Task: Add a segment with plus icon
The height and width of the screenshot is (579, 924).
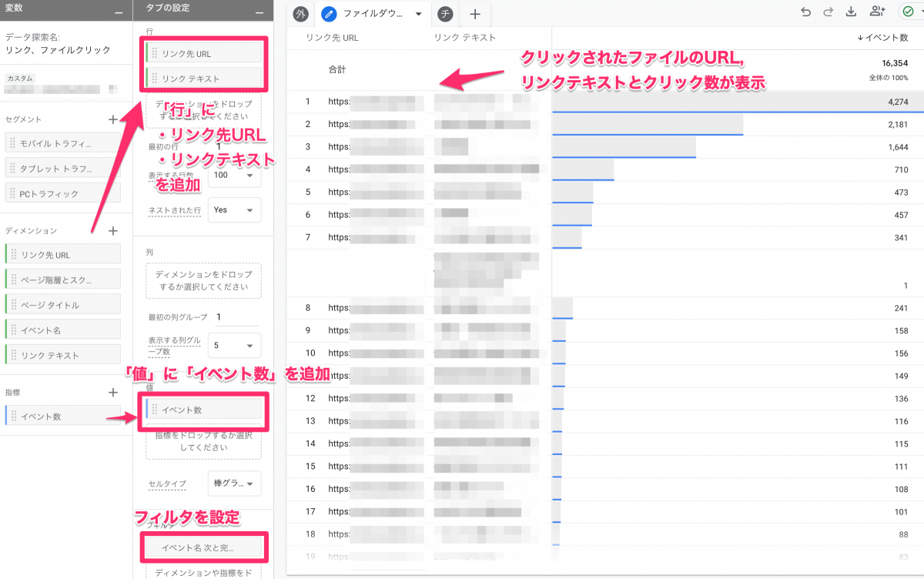Action: coord(113,119)
